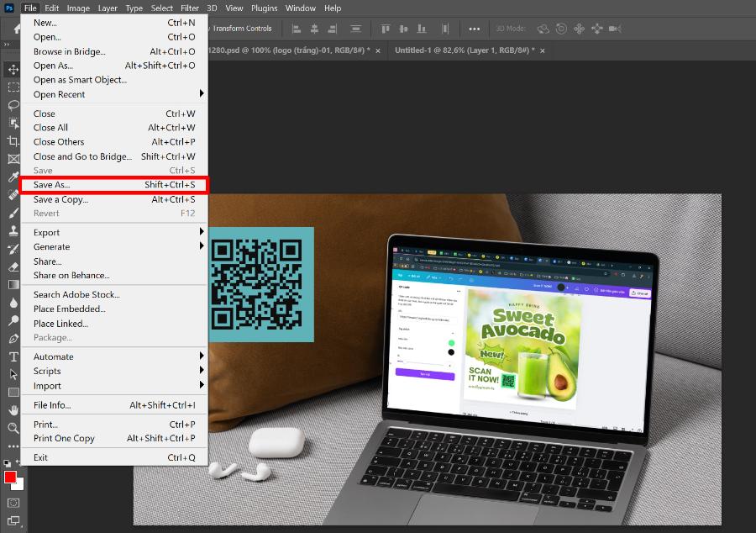
Task: Select the Clone Stamp tool
Action: pyautogui.click(x=13, y=230)
